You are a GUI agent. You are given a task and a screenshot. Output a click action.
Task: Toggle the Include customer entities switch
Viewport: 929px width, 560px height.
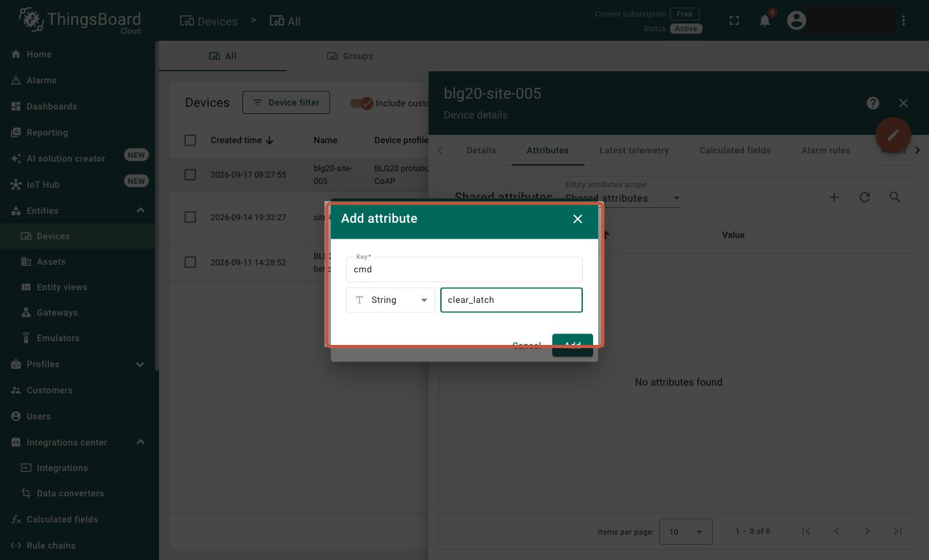[x=361, y=103]
